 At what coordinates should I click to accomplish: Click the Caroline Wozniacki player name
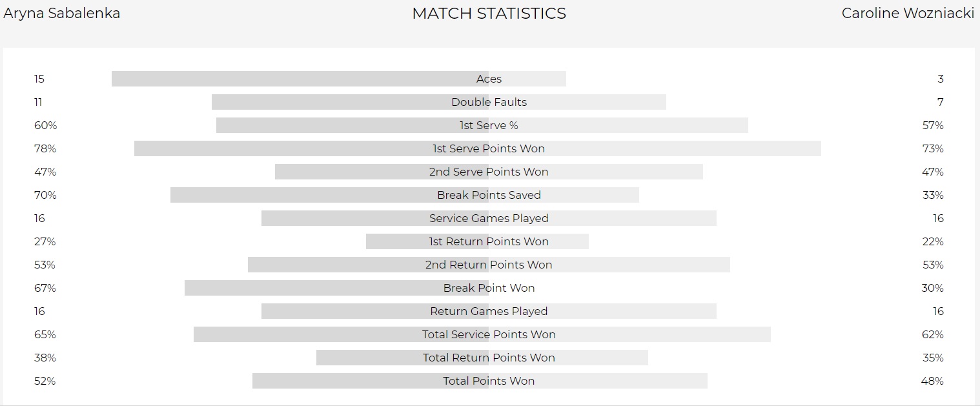(908, 14)
